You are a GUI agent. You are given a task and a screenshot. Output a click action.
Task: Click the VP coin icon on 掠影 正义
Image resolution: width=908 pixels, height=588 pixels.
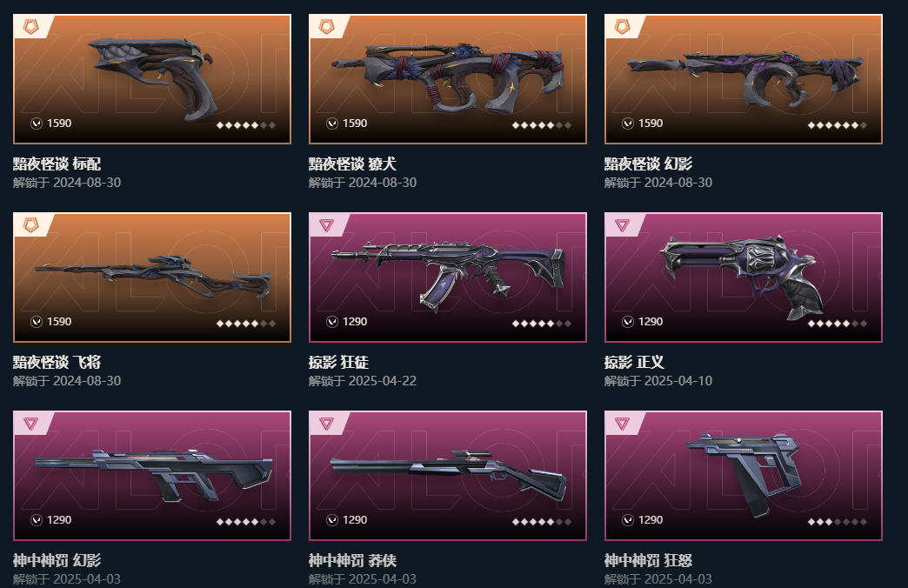point(628,322)
